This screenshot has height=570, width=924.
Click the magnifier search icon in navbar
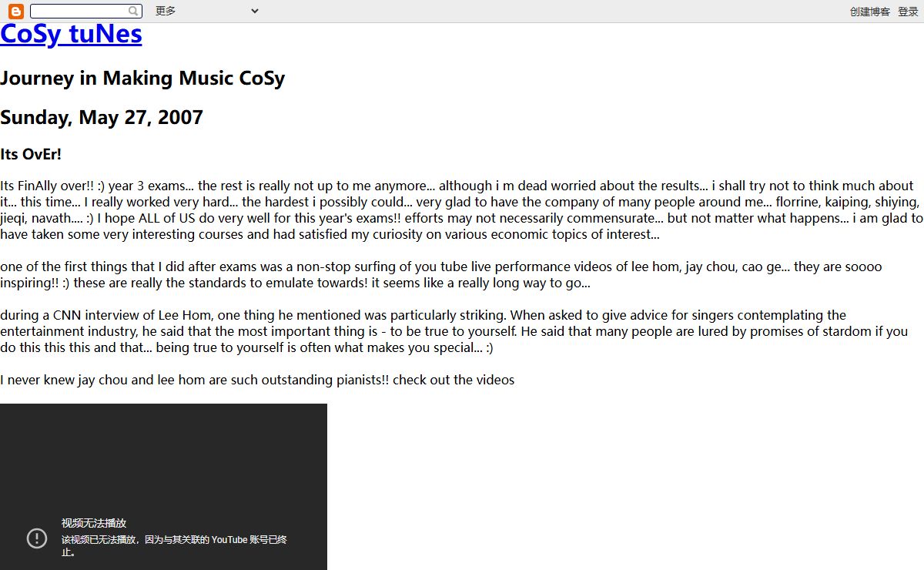point(134,11)
